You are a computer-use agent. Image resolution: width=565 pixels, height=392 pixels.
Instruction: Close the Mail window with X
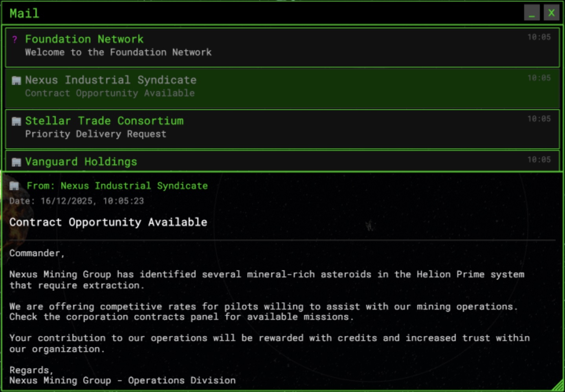(x=551, y=13)
